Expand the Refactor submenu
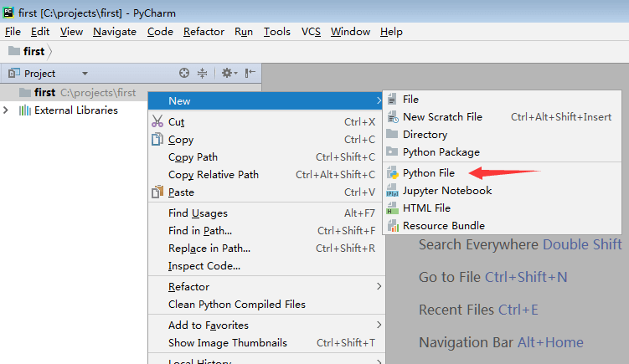Screen dimensions: 629x364 (x=266, y=287)
